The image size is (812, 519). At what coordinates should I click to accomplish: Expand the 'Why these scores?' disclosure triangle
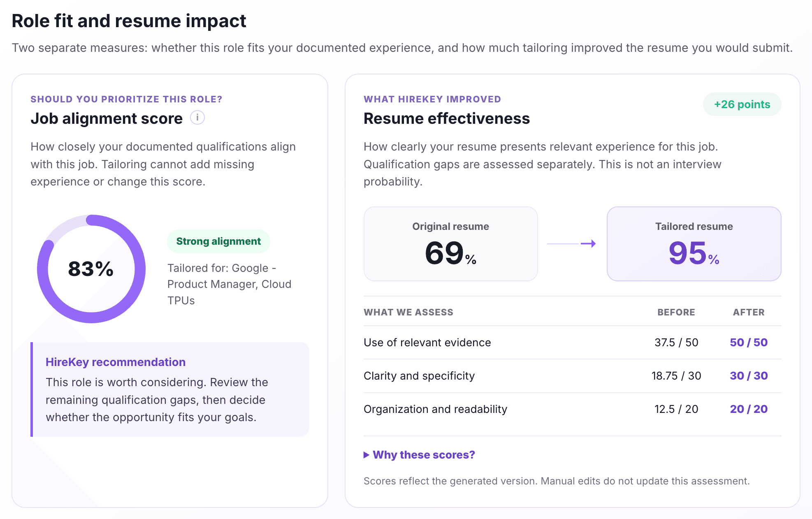366,455
